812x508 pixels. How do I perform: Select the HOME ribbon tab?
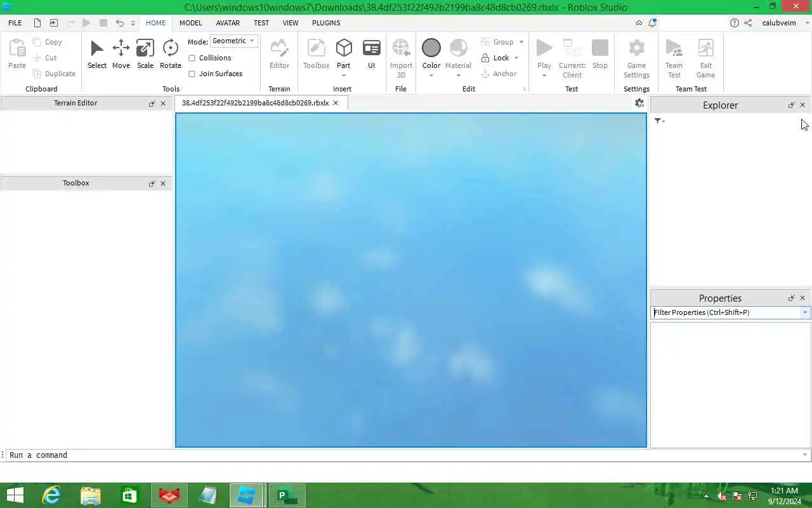tap(155, 23)
